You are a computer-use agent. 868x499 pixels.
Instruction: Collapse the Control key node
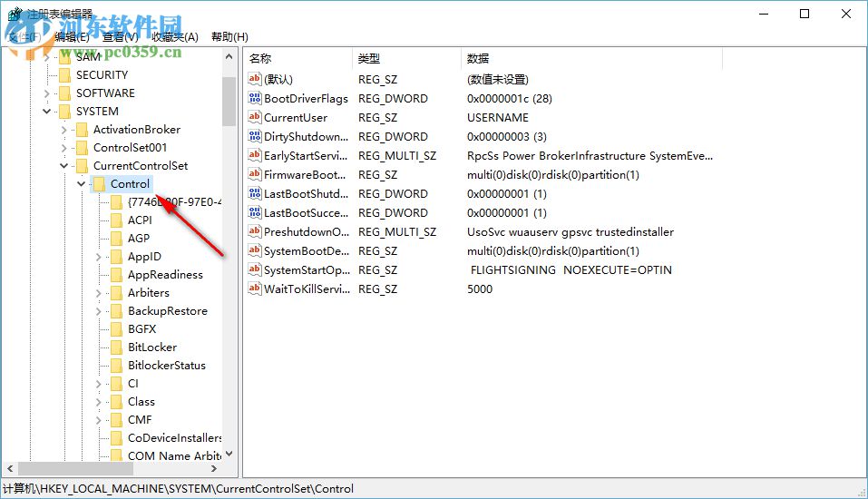point(82,184)
